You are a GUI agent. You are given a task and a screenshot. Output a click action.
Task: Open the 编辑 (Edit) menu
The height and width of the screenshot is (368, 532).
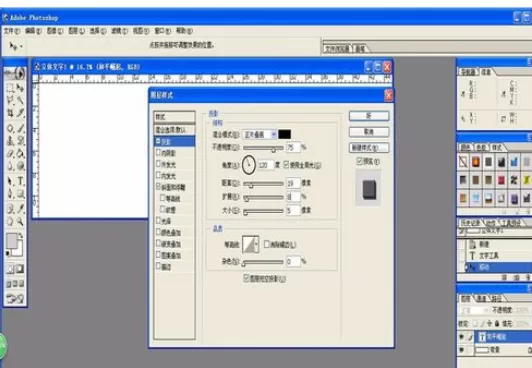(x=33, y=31)
